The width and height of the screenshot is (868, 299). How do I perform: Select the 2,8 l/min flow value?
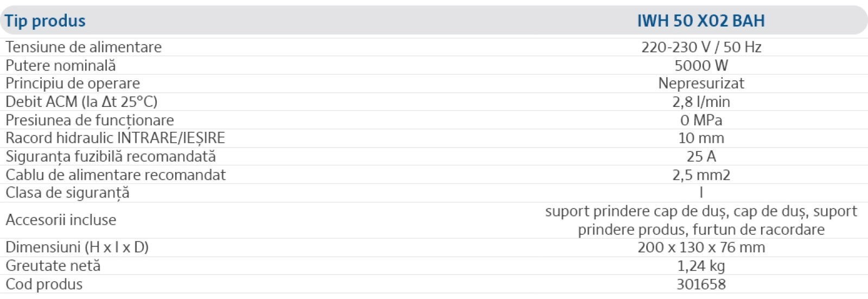pyautogui.click(x=701, y=102)
